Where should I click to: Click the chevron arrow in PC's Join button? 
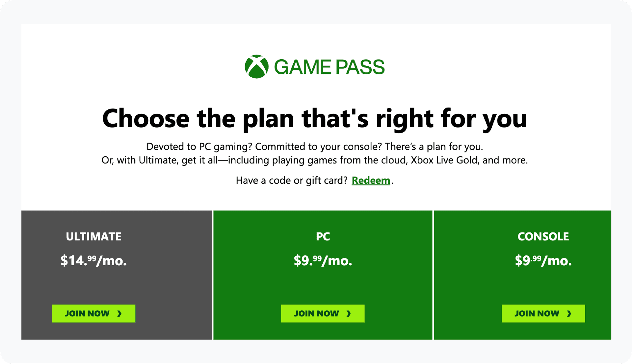pyautogui.click(x=349, y=314)
